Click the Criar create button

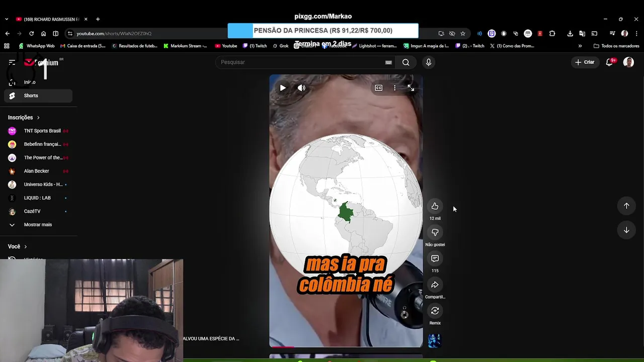pos(585,62)
